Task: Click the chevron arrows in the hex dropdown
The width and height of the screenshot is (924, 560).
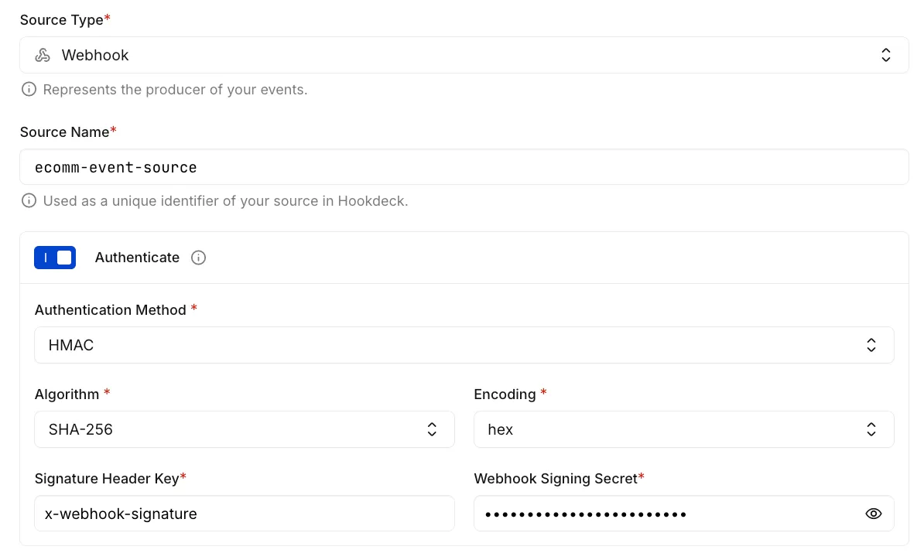Action: 871,429
